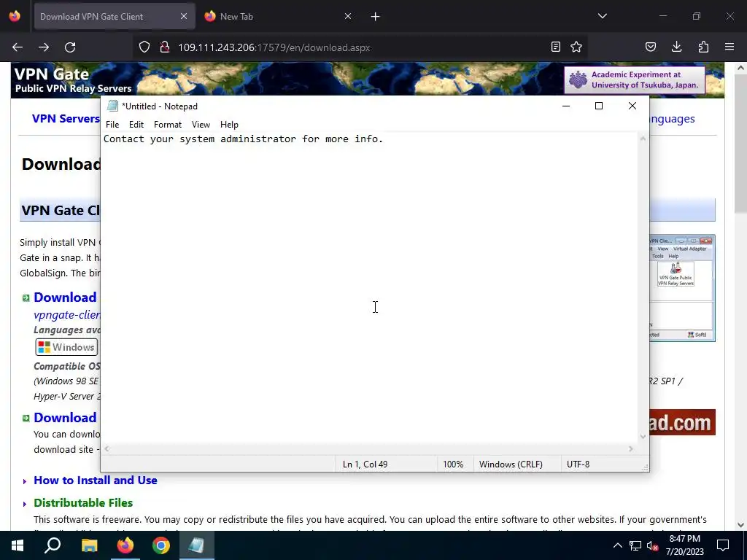747x560 pixels.
Task: Click the Windows logo badge
Action: [x=66, y=347]
